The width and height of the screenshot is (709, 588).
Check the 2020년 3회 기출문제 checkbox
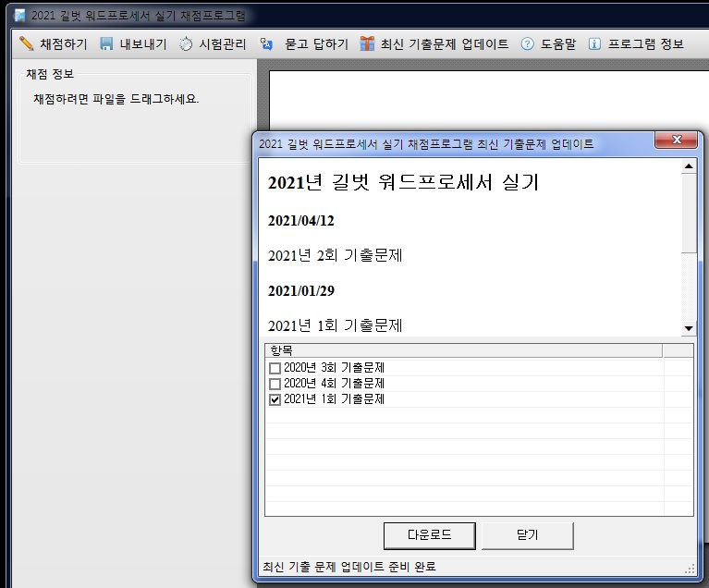[275, 368]
